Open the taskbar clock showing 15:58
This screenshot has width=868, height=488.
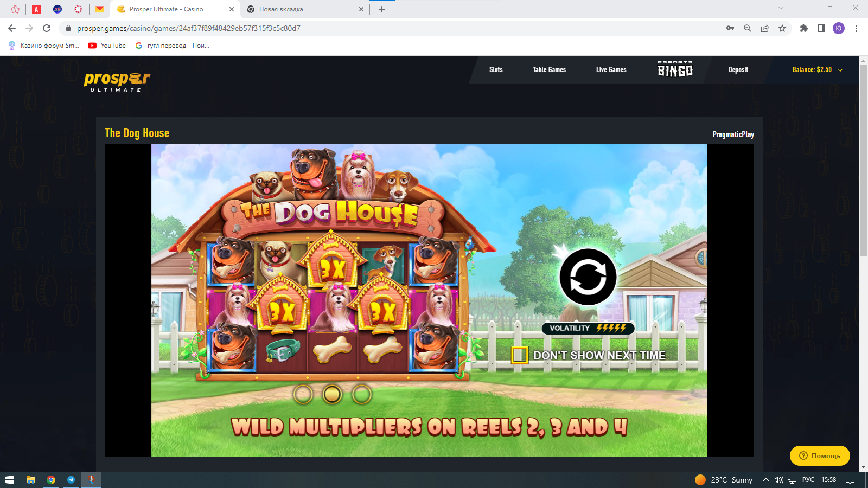[828, 480]
